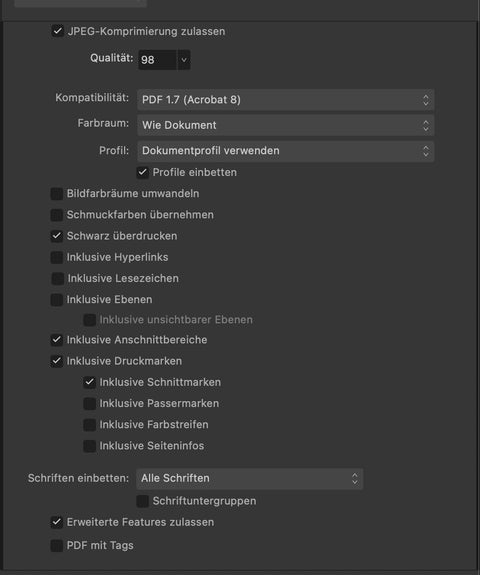Uncheck Inklusive Anschnittbereiche
Screen dimensions: 480x575
click(x=57, y=340)
